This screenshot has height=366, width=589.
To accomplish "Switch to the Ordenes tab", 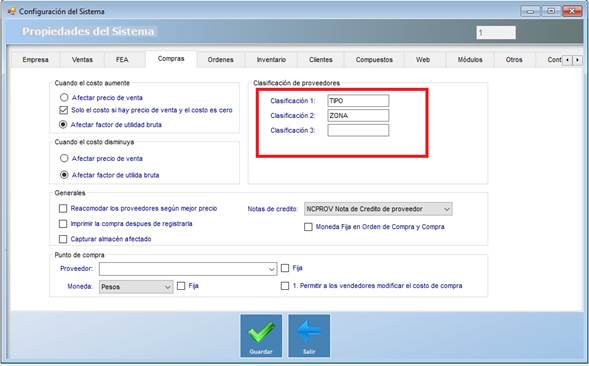I will 220,60.
